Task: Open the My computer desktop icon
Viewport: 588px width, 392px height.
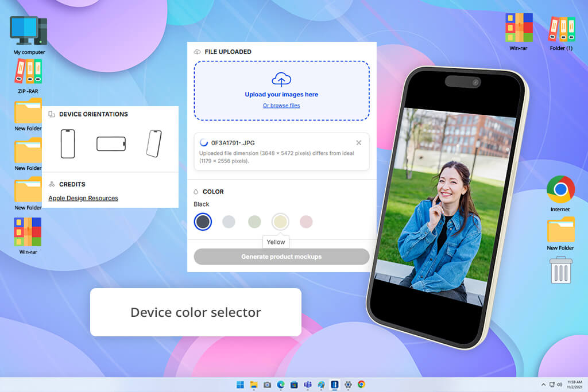Action: click(29, 36)
